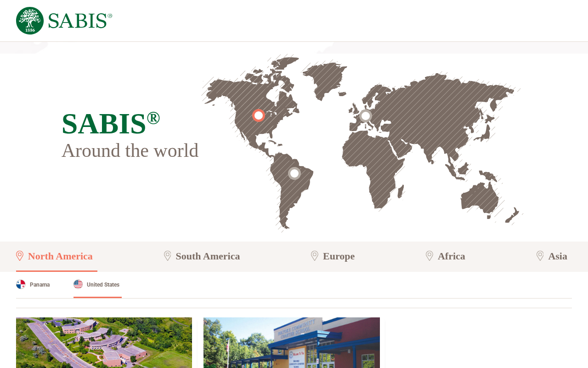The image size is (588, 368).
Task: Choose Panama country filter
Action: [x=33, y=285]
